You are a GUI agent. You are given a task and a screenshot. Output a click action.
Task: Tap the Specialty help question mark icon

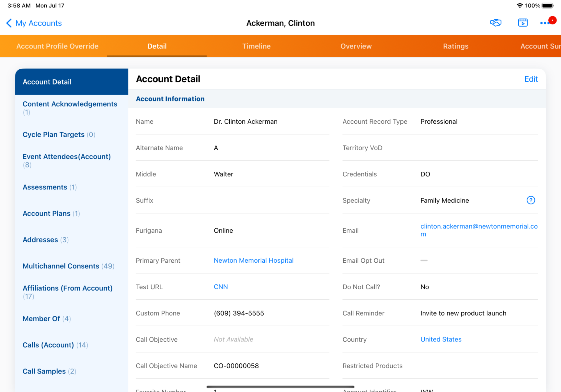[x=530, y=200]
